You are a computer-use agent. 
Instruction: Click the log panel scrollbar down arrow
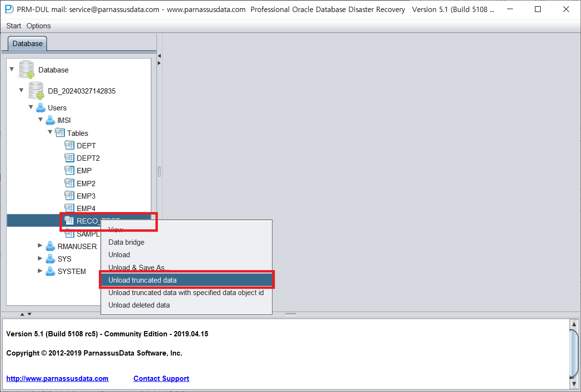coord(574,384)
